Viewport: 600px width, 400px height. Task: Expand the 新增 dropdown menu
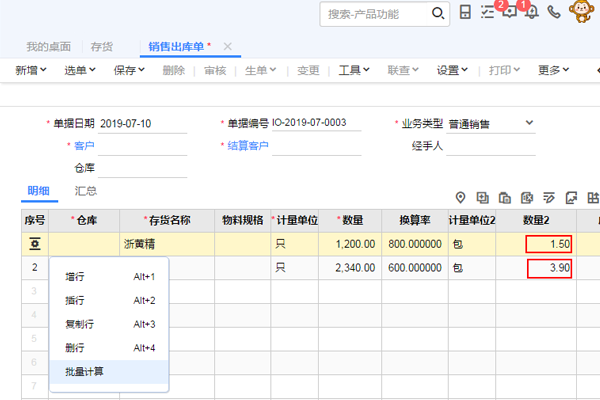pos(32,70)
